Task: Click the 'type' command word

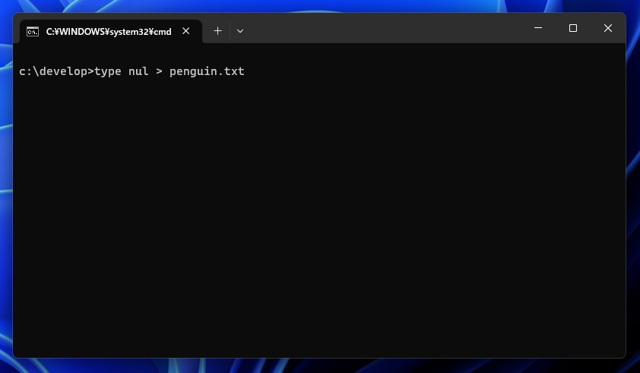Action: click(x=108, y=72)
